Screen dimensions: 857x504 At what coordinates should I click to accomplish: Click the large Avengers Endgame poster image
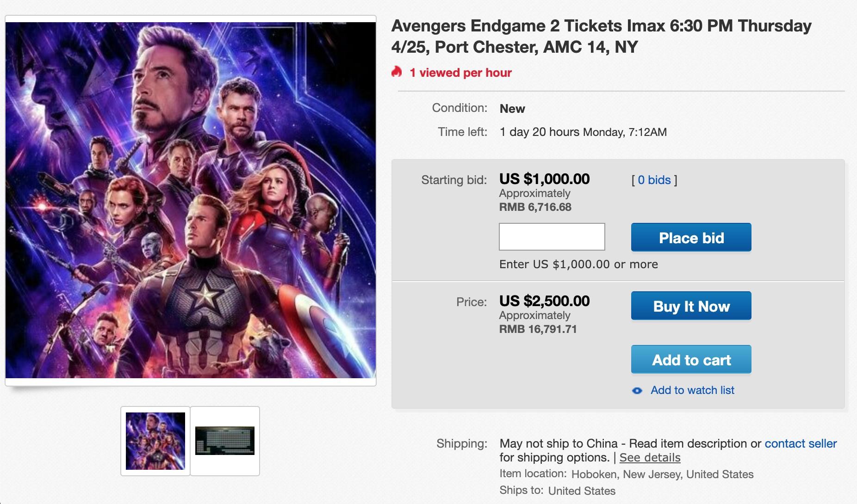[x=191, y=200]
